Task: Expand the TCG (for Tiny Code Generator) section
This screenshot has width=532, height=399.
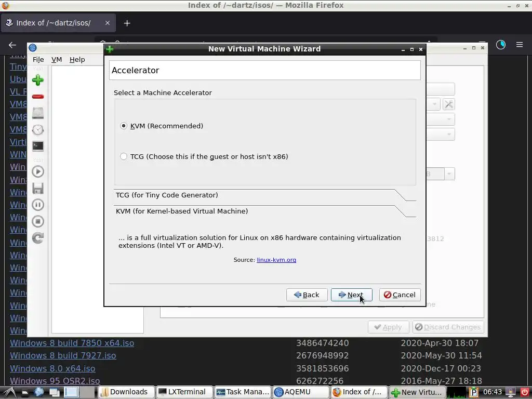Action: [x=264, y=195]
